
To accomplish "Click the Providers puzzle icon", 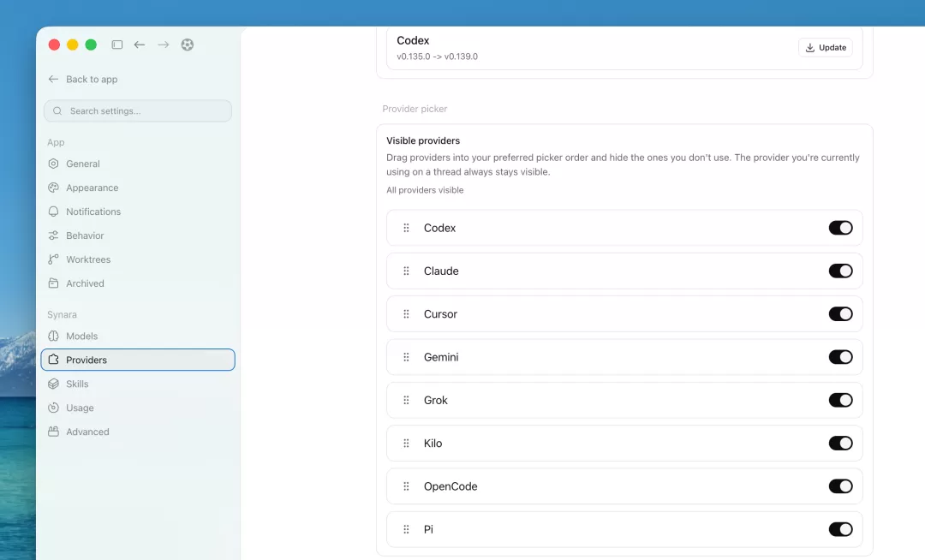I will [53, 360].
